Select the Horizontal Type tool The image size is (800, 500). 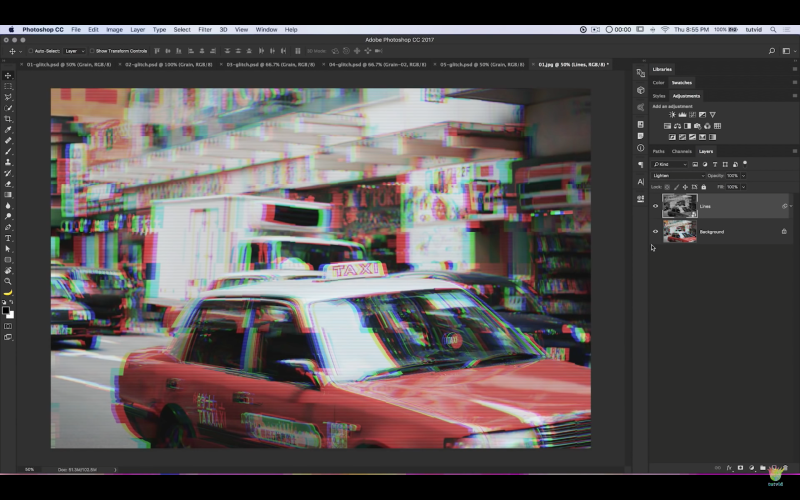[8, 238]
